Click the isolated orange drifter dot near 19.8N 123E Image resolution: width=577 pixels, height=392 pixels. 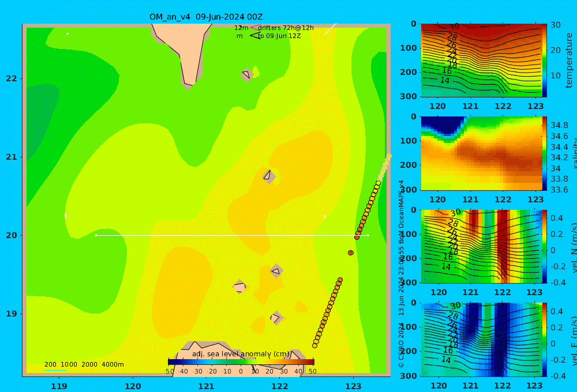point(351,253)
